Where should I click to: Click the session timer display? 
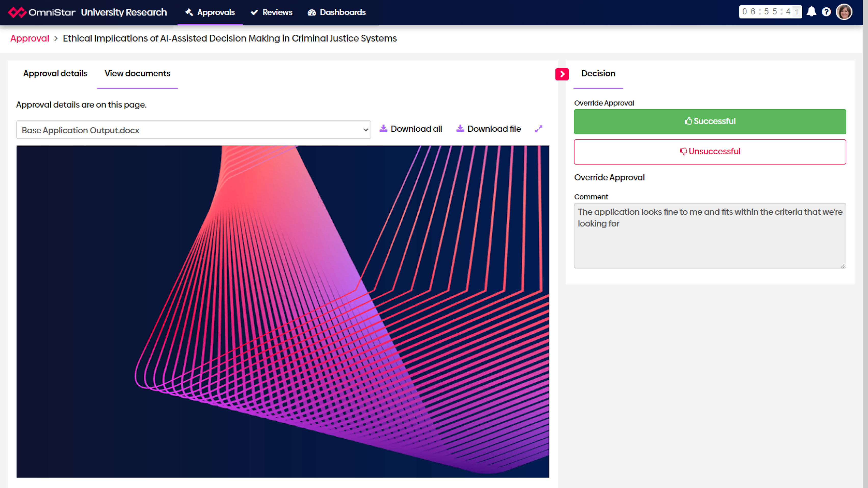coord(770,12)
